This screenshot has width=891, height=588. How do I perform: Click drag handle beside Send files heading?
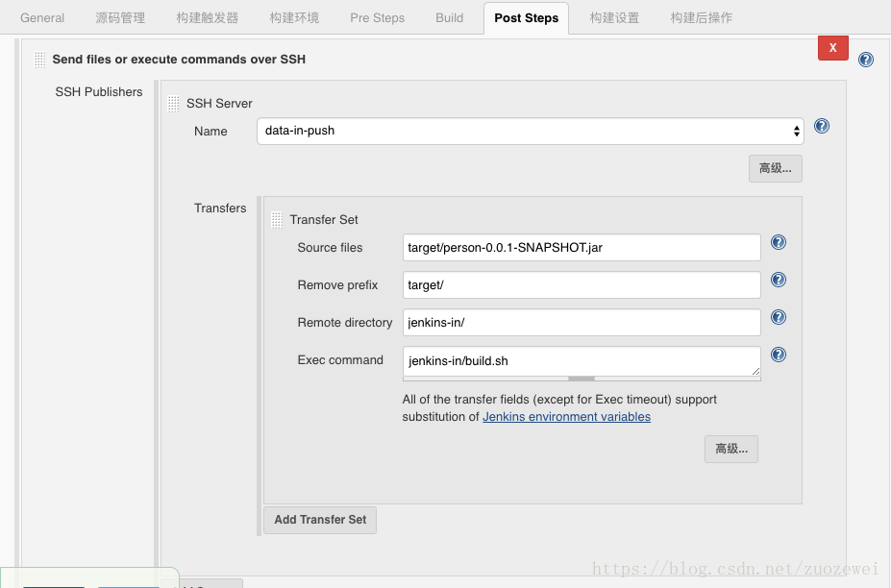pyautogui.click(x=39, y=60)
